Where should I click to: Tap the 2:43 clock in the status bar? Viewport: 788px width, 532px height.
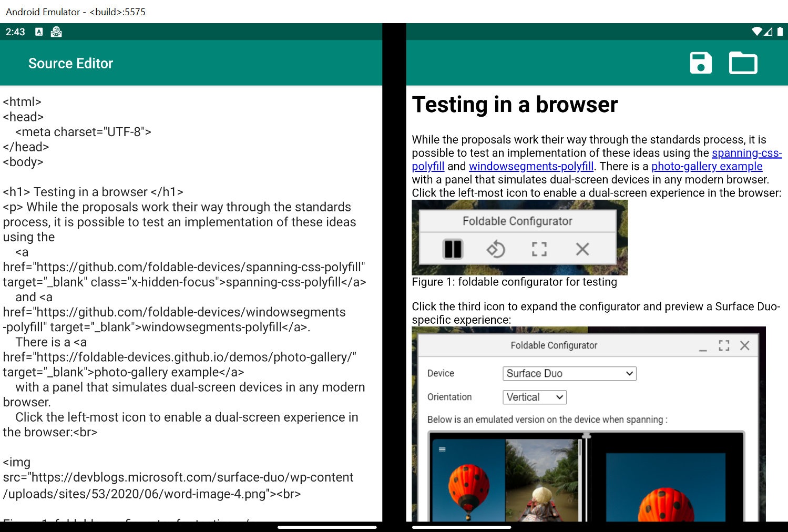pos(15,32)
